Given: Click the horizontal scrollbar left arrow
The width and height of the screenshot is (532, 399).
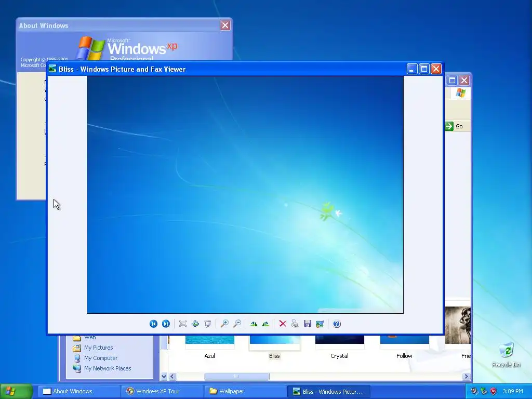Looking at the screenshot, I should 172,376.
